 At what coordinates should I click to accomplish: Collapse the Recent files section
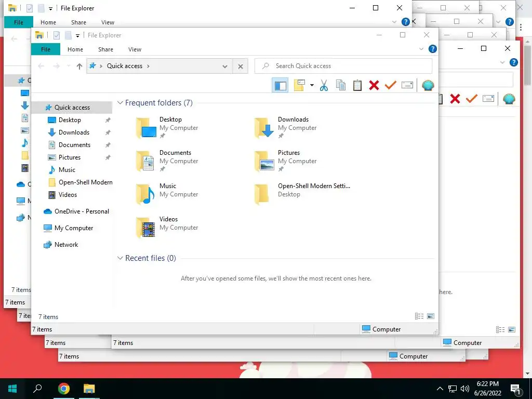click(120, 258)
